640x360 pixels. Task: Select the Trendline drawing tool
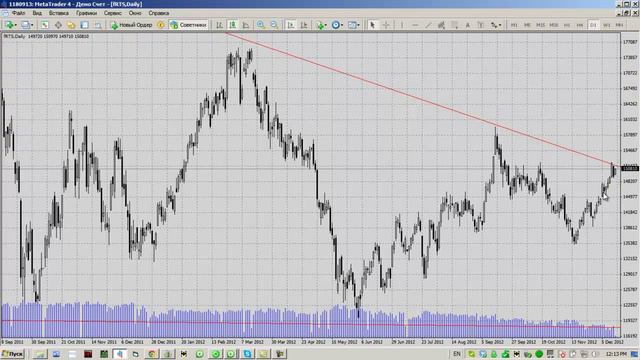428,25
